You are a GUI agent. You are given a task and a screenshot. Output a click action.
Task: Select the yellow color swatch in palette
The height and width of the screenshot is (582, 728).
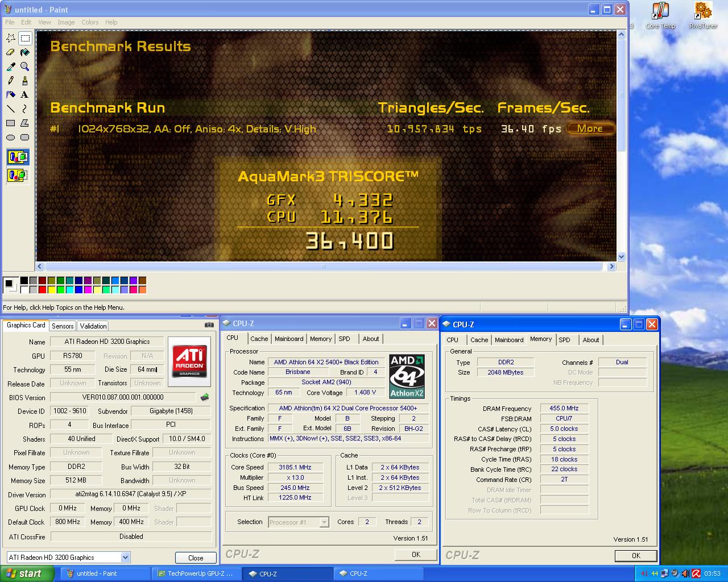click(x=51, y=290)
